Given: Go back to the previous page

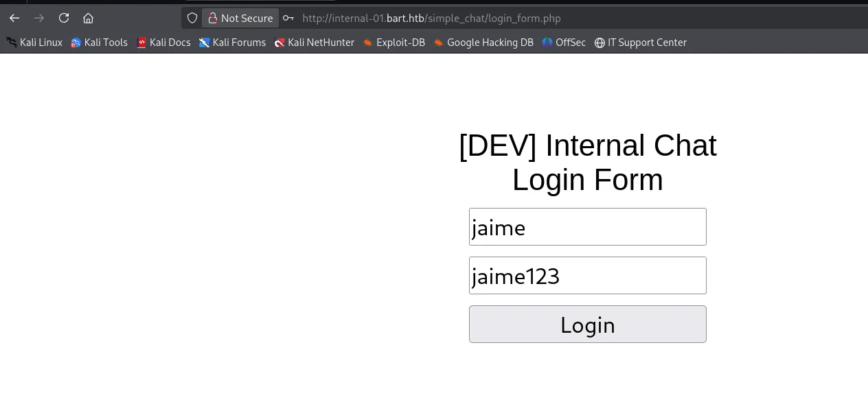Looking at the screenshot, I should click(14, 18).
